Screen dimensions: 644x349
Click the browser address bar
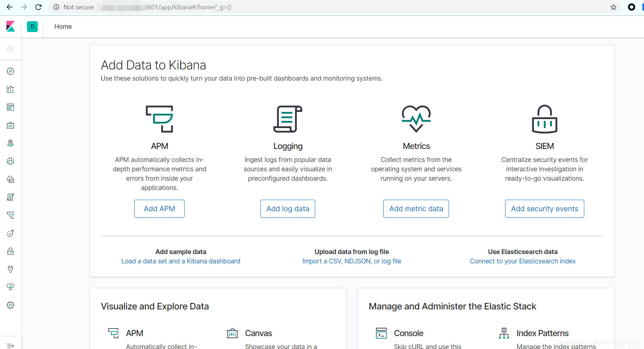pos(335,7)
